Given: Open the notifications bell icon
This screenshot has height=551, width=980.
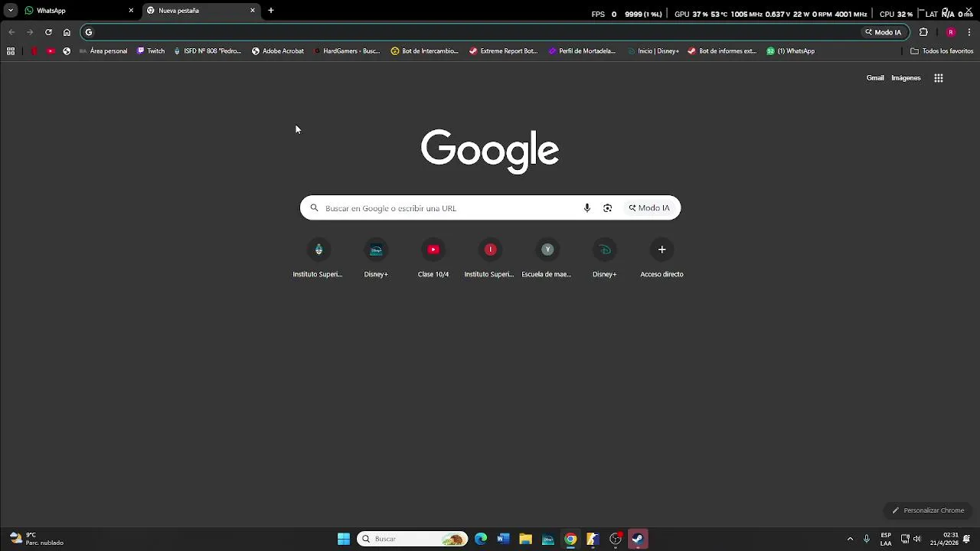Looking at the screenshot, I should (x=967, y=539).
